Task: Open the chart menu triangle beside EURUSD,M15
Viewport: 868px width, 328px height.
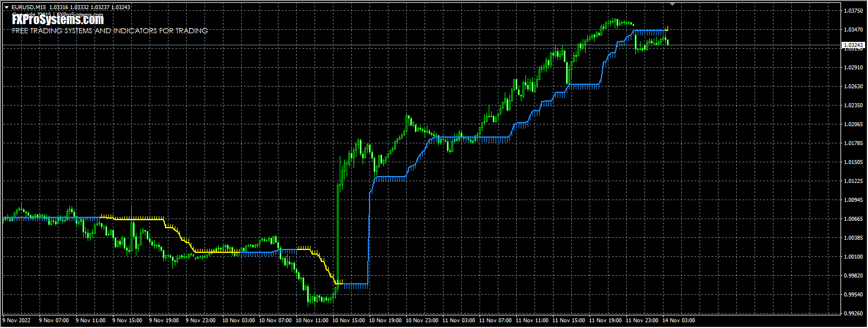Action: point(6,7)
